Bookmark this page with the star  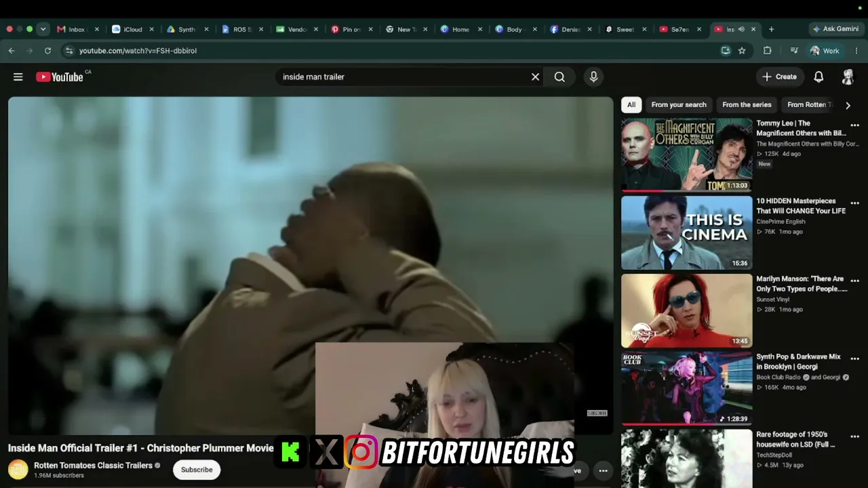coord(742,51)
